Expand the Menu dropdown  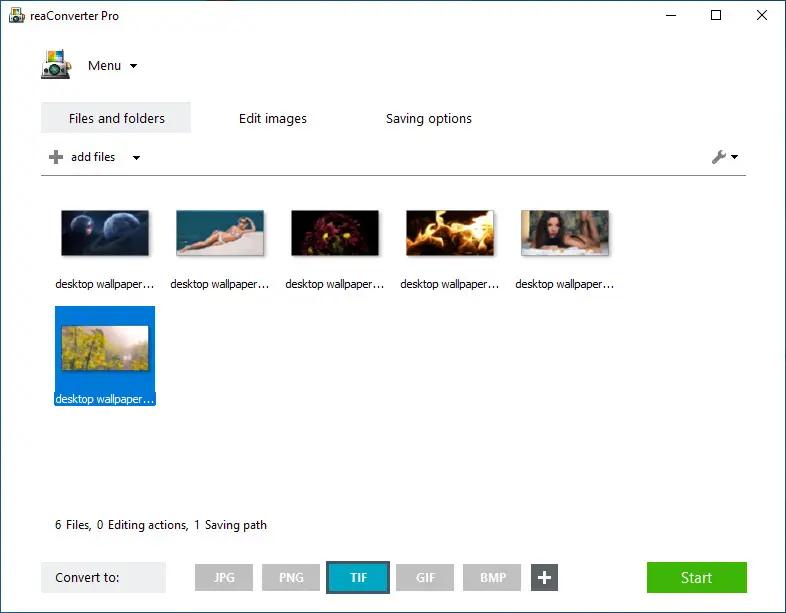(112, 66)
